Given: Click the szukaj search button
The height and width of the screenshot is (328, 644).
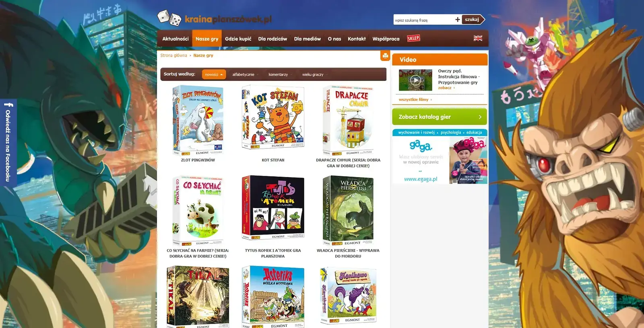Looking at the screenshot, I should (x=473, y=19).
